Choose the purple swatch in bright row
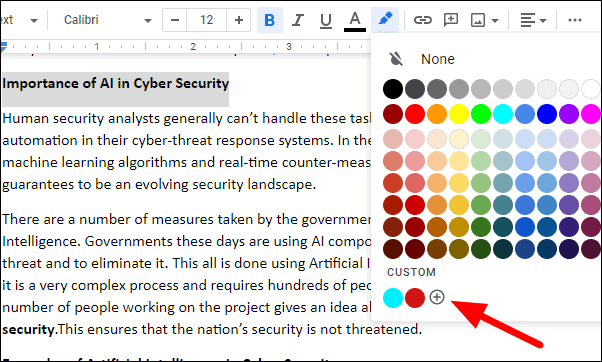The width and height of the screenshot is (602, 362). click(569, 114)
